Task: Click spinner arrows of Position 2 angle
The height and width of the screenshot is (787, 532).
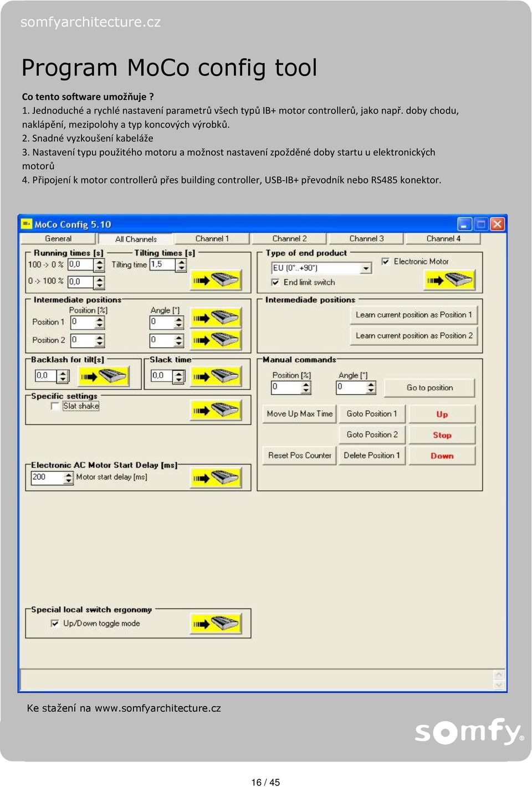Action: tap(180, 340)
